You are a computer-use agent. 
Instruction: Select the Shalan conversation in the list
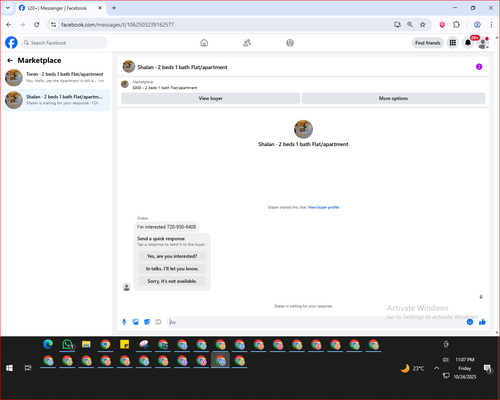(56, 100)
